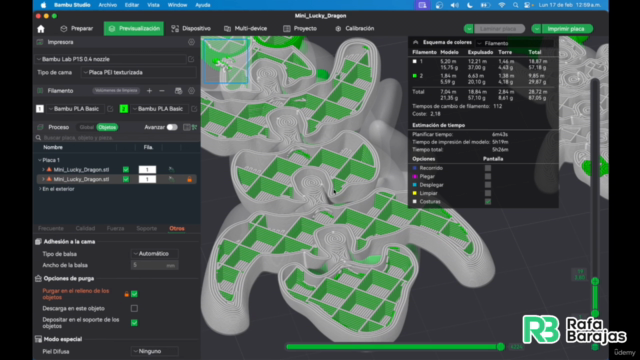The height and width of the screenshot is (360, 640).
Task: Open AMS filament sync icon
Action: pos(178,91)
